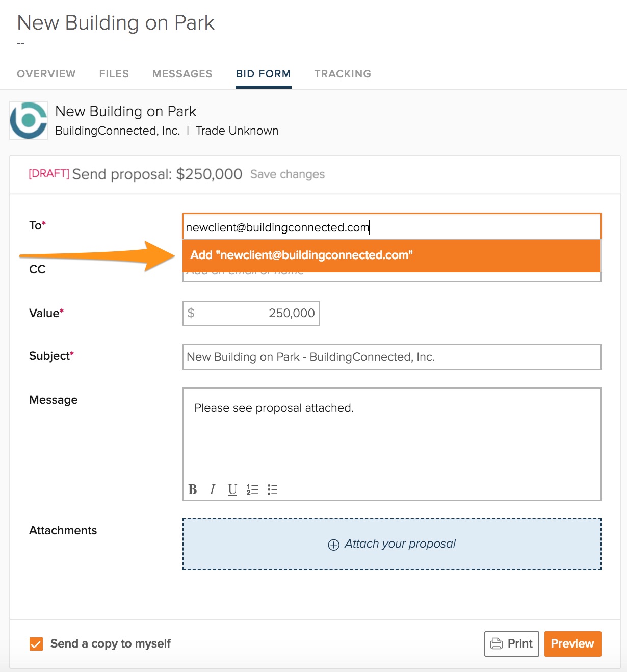Open the Tracking tab

[343, 74]
